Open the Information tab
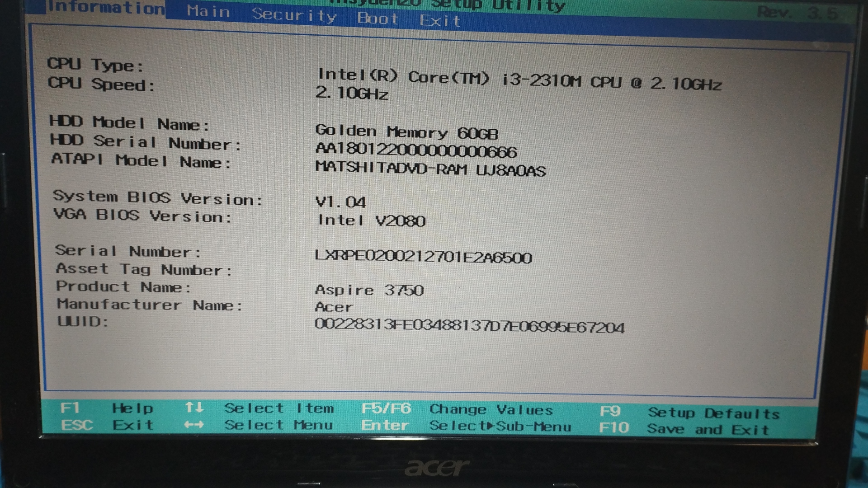868x488 pixels. pyautogui.click(x=106, y=8)
